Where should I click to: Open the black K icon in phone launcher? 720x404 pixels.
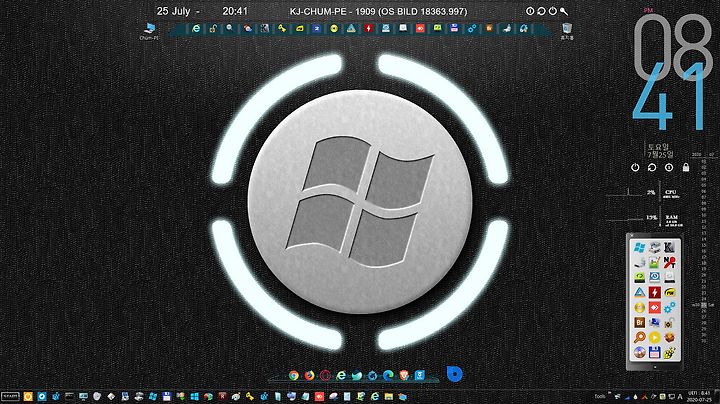[669, 247]
